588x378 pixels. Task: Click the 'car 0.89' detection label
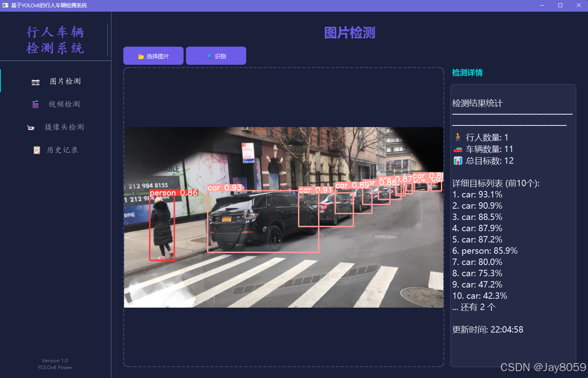point(352,185)
